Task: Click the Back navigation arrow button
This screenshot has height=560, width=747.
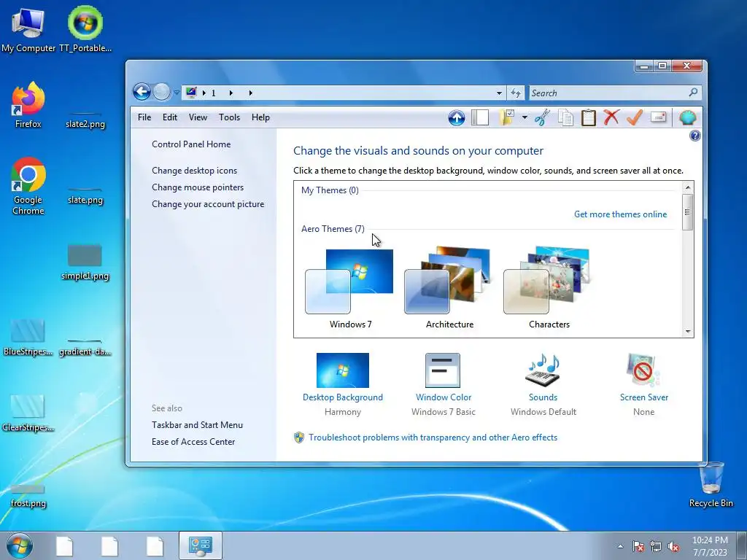Action: [142, 92]
